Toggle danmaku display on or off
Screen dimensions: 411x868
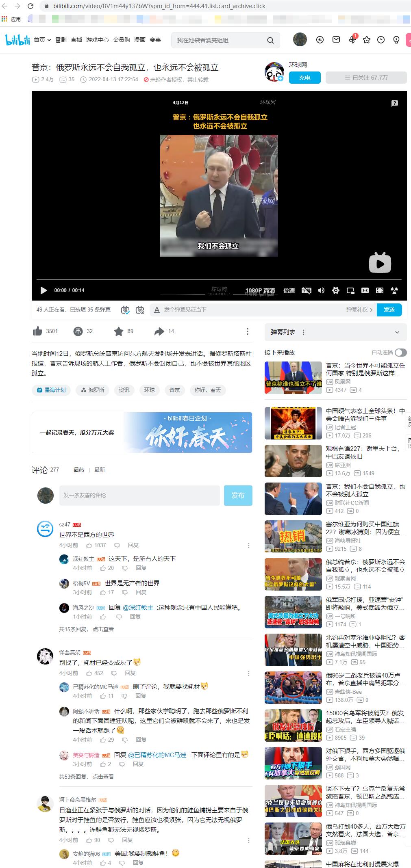[125, 310]
